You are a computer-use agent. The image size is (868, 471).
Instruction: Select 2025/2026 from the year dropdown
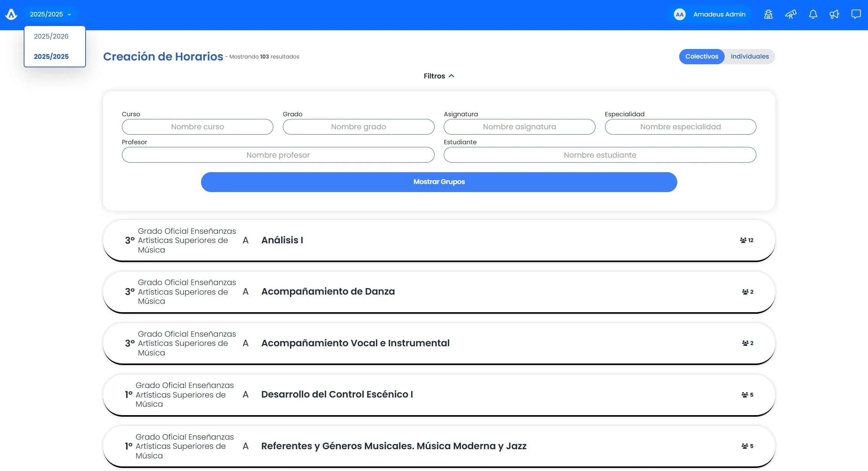coord(51,36)
